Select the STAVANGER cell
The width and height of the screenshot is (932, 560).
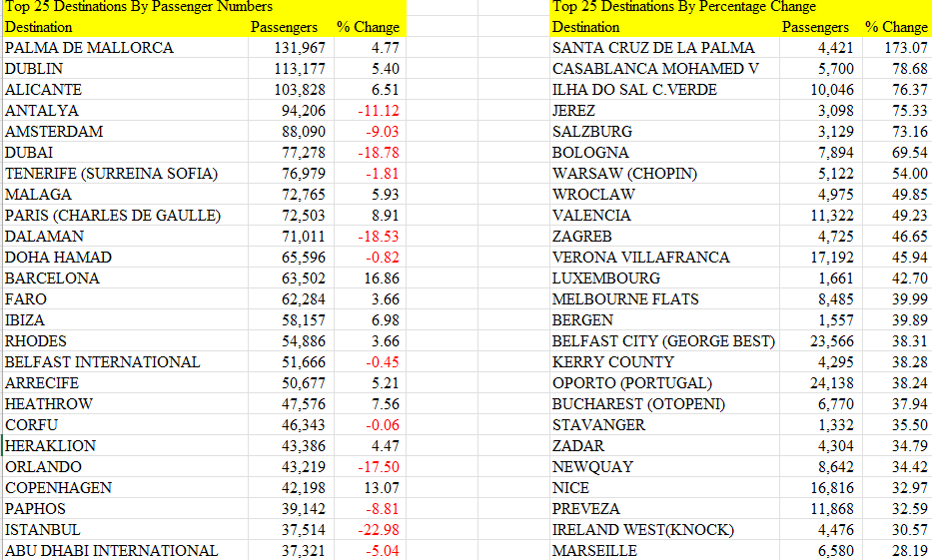coord(664,425)
